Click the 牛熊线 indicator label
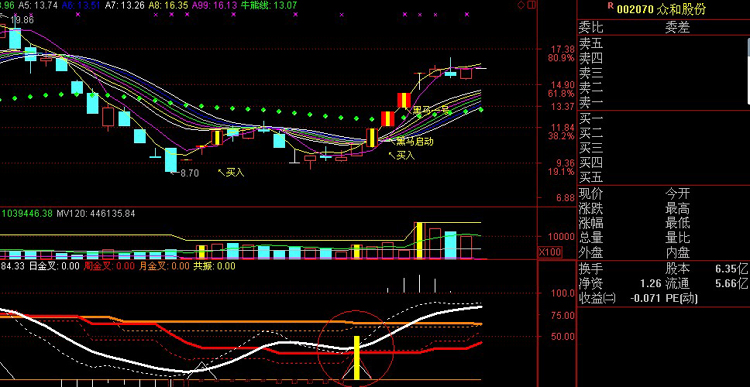 tap(269, 5)
